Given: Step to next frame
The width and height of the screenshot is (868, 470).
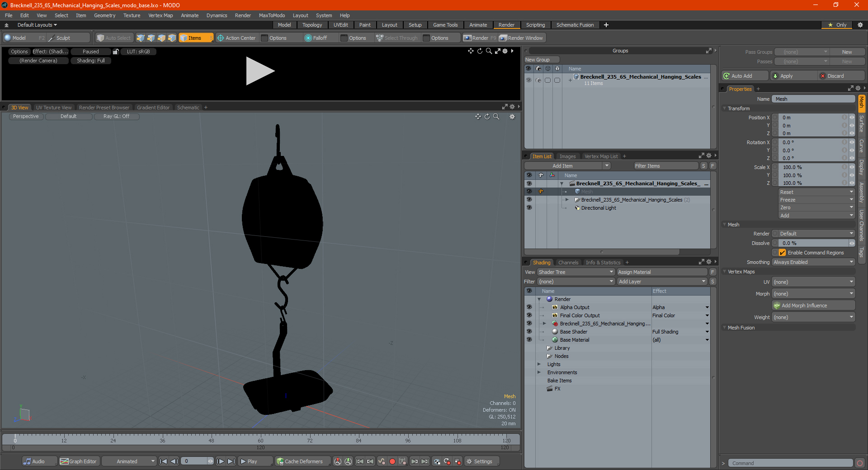Looking at the screenshot, I should click(x=220, y=461).
